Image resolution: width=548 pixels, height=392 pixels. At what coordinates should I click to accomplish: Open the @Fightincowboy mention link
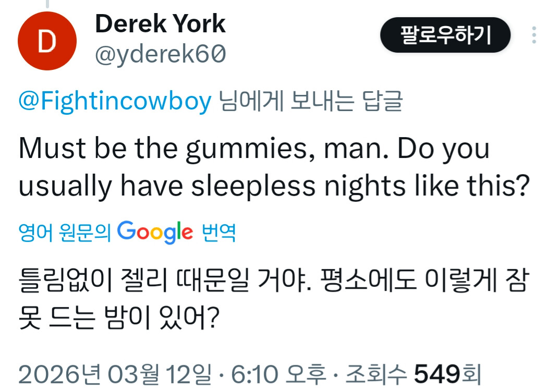tap(115, 101)
